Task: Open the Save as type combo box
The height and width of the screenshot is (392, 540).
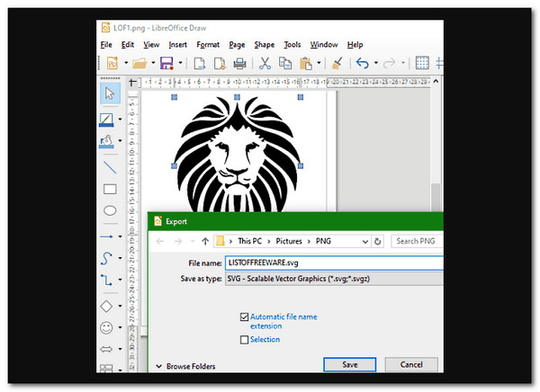Action: click(x=334, y=279)
